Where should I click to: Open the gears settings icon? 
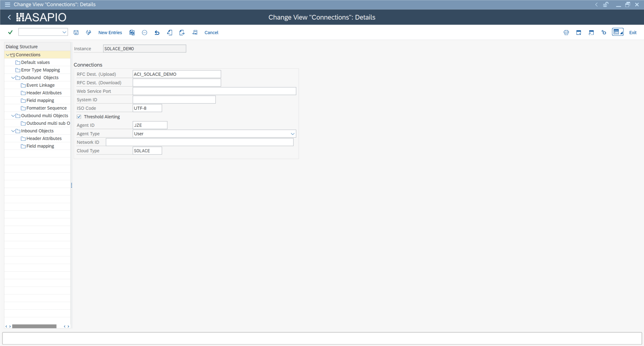[x=604, y=33]
